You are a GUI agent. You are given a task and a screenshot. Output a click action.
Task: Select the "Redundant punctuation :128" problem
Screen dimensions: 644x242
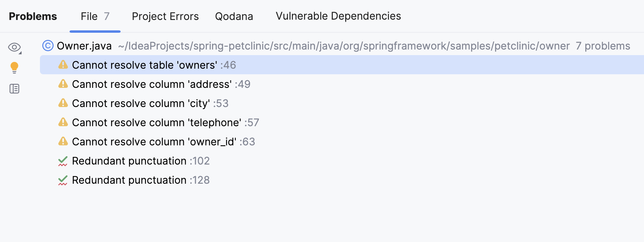coord(140,179)
